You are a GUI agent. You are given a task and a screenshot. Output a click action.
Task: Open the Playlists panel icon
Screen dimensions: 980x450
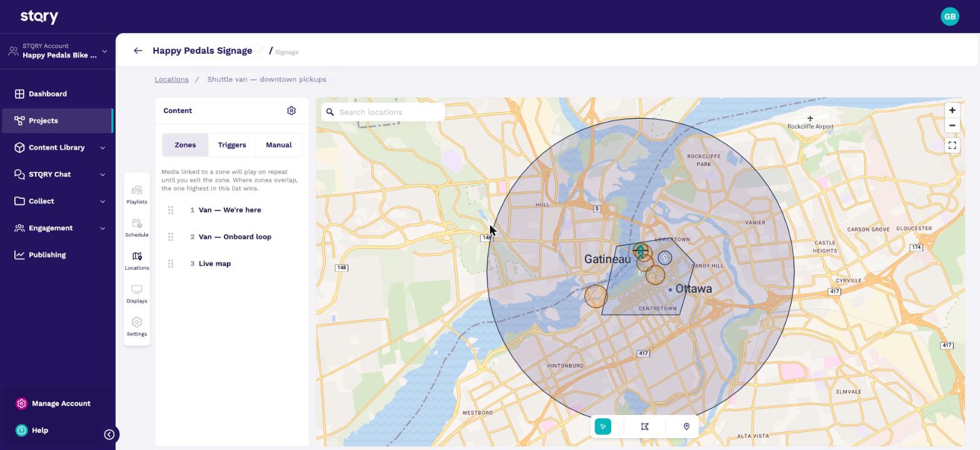[136, 194]
